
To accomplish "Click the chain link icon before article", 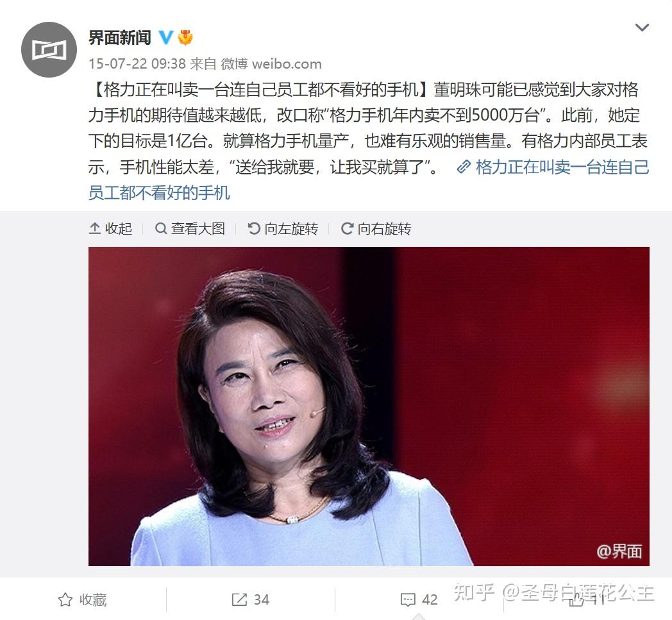I will [464, 167].
